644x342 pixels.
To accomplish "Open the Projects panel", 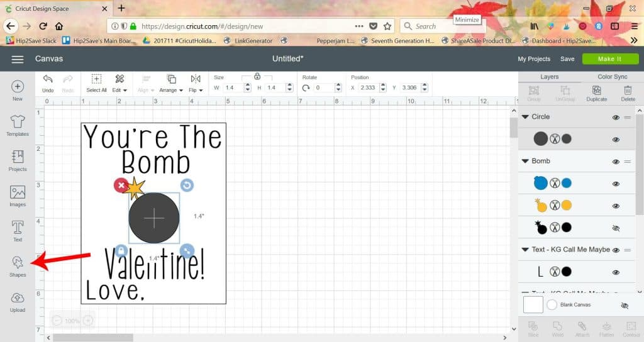I will pyautogui.click(x=17, y=161).
